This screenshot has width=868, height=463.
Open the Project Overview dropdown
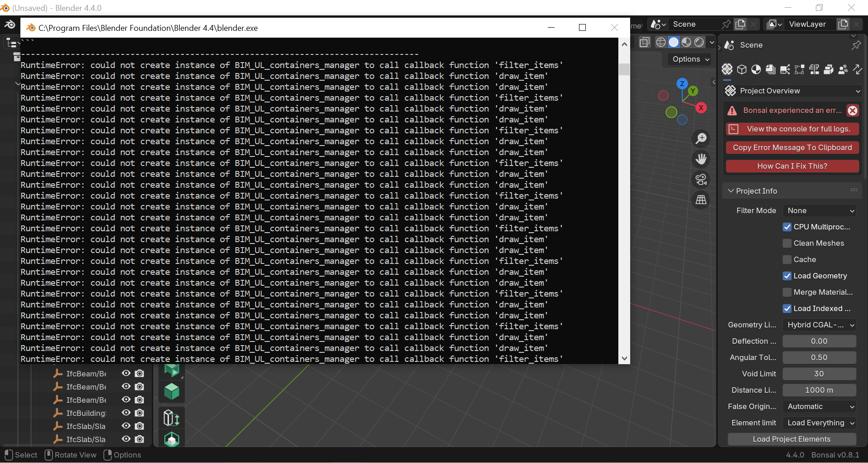792,91
